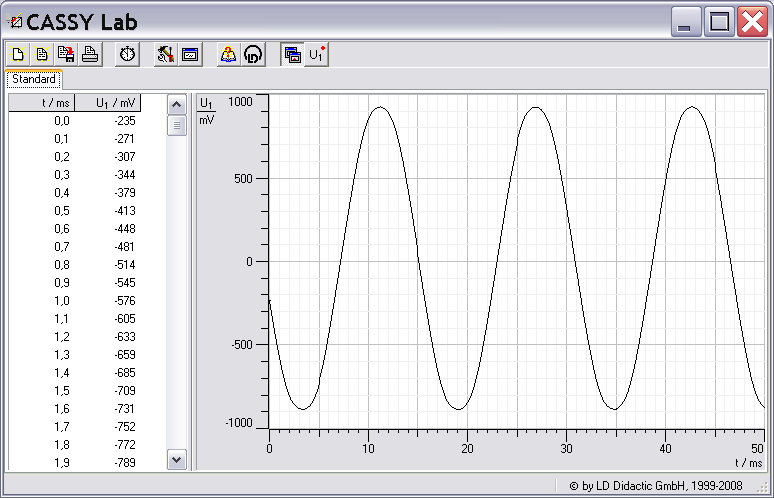Click the 'U1 / mV' column header
The height and width of the screenshot is (498, 774).
click(108, 103)
